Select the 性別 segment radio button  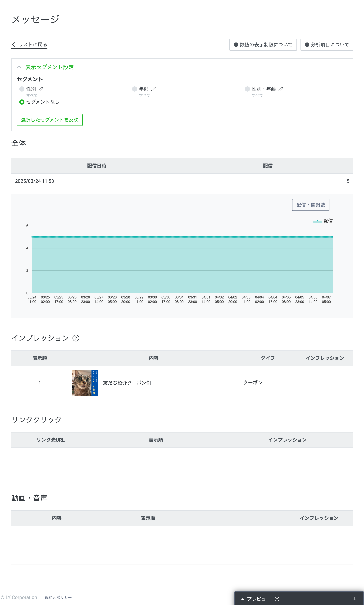pos(22,89)
